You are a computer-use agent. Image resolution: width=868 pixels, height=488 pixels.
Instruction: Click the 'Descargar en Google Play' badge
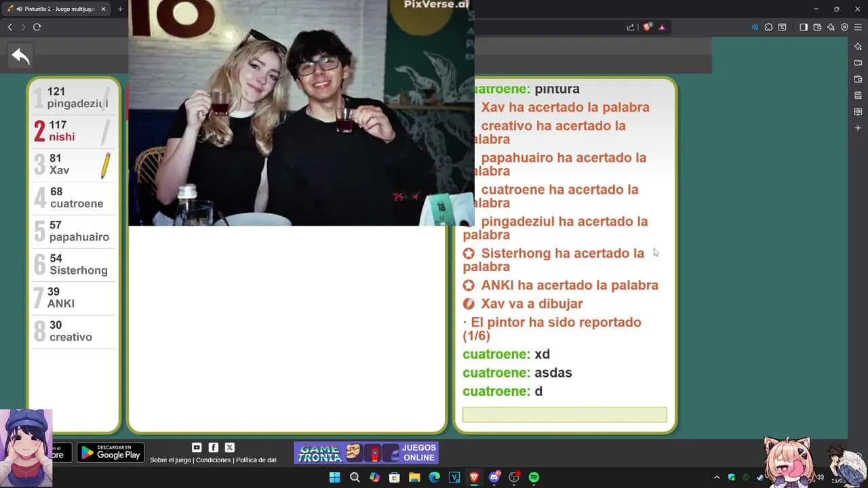click(x=111, y=452)
